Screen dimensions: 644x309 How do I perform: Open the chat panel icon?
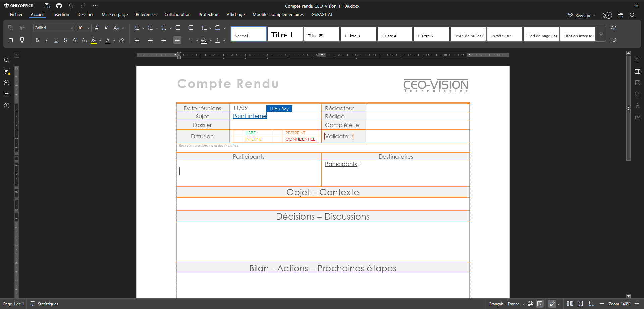click(7, 83)
